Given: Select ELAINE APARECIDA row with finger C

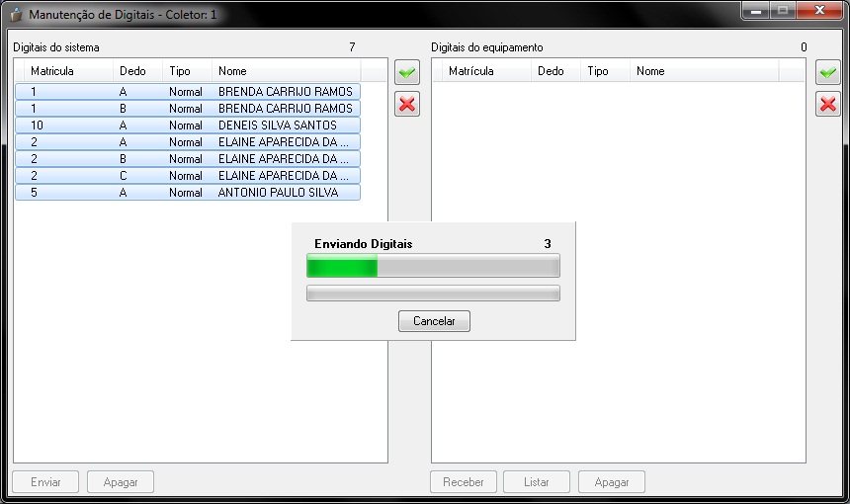Looking at the screenshot, I should tap(188, 176).
